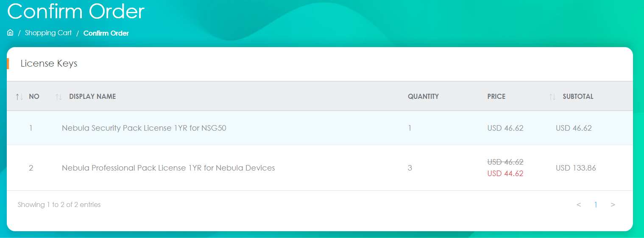Viewport: 644px width, 238px height.
Task: Click the License Keys section heading
Action: click(49, 64)
